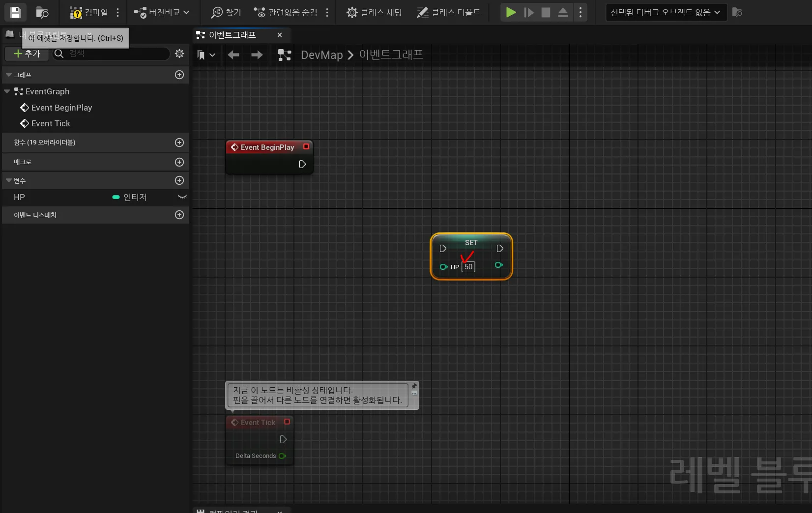Click the Stop simulation square icon

tap(546, 12)
